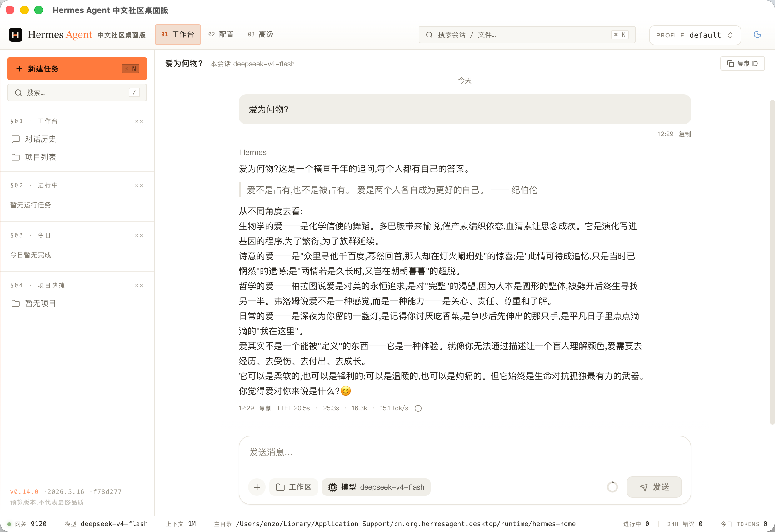Image resolution: width=775 pixels, height=532 pixels.
Task: Click status bar 今日 TOKENS 0 entry
Action: pos(744,524)
